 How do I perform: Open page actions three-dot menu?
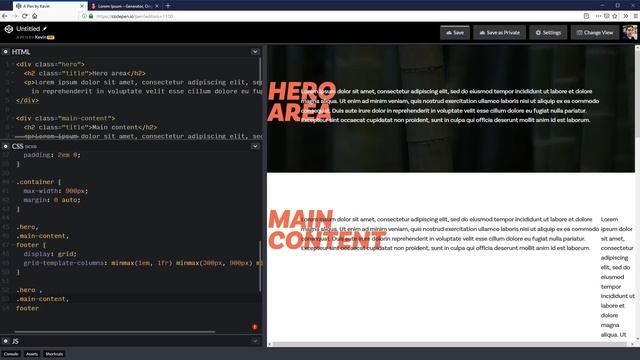(x=598, y=16)
